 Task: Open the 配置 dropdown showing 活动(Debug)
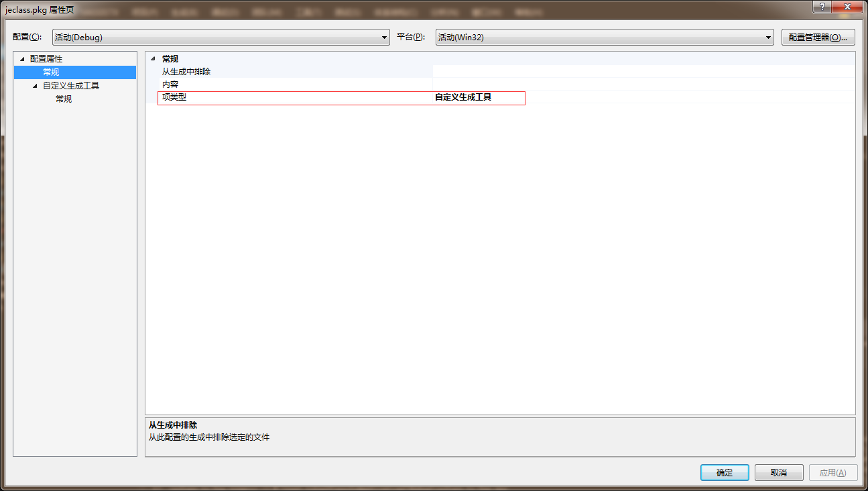point(221,38)
